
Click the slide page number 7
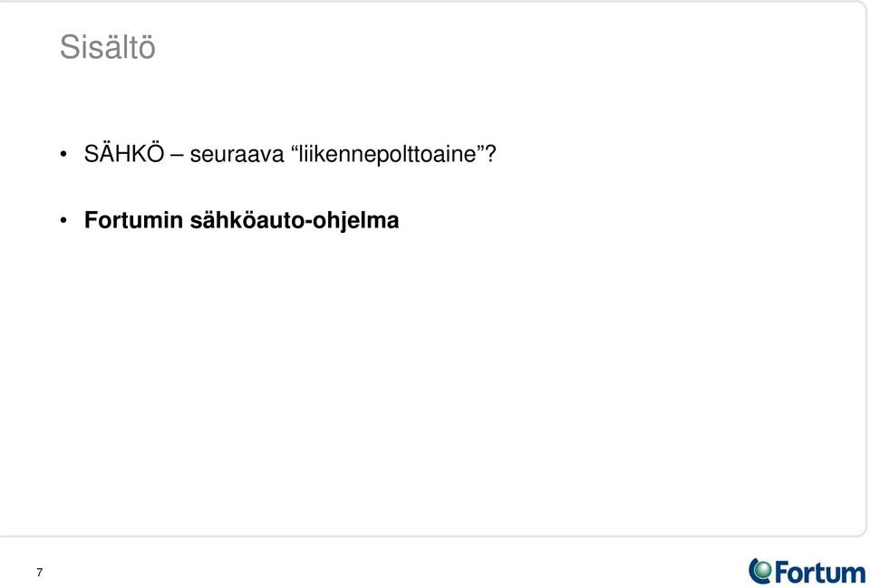pyautogui.click(x=39, y=573)
